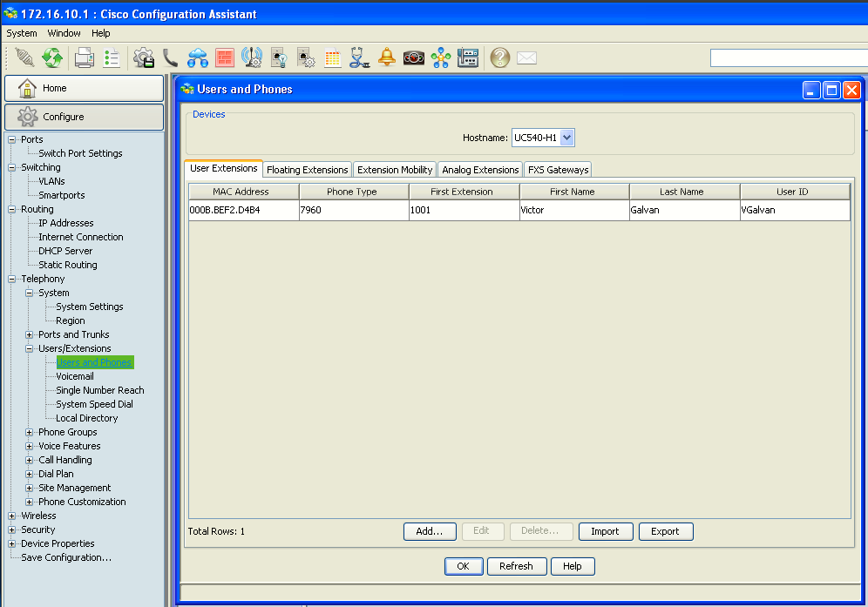Viewport: 868px width, 607px height.
Task: Click the stethoscope Troubleshoot icon
Action: [359, 57]
